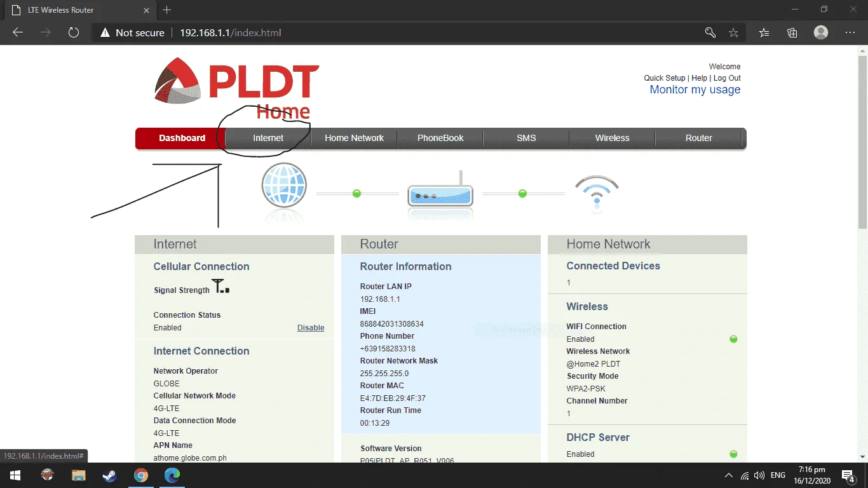
Task: Click the green WIFI Connection status indicator
Action: click(x=733, y=339)
